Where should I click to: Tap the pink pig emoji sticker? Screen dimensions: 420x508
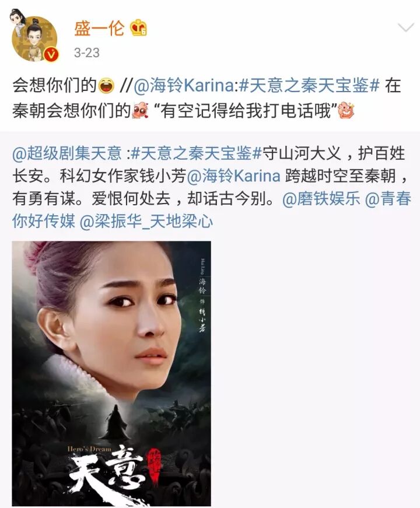coord(141,111)
